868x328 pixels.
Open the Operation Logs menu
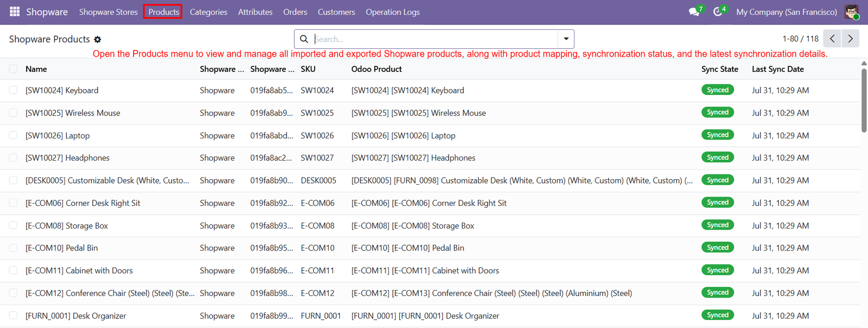[x=393, y=12]
